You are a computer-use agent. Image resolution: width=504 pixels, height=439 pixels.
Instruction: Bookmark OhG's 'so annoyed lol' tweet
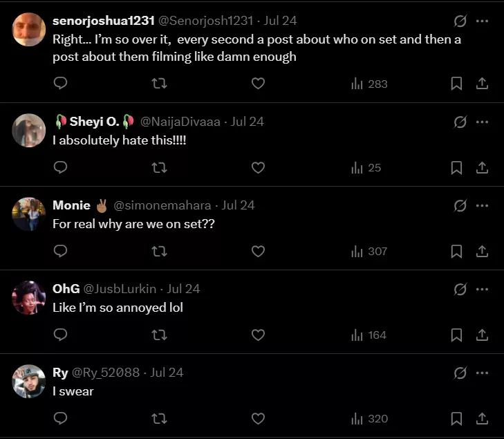pos(456,335)
